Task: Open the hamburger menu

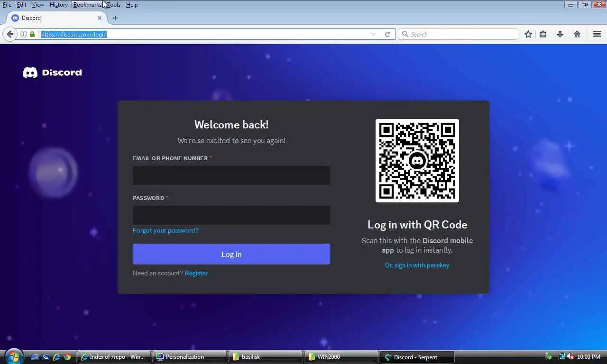Action: pos(597,34)
